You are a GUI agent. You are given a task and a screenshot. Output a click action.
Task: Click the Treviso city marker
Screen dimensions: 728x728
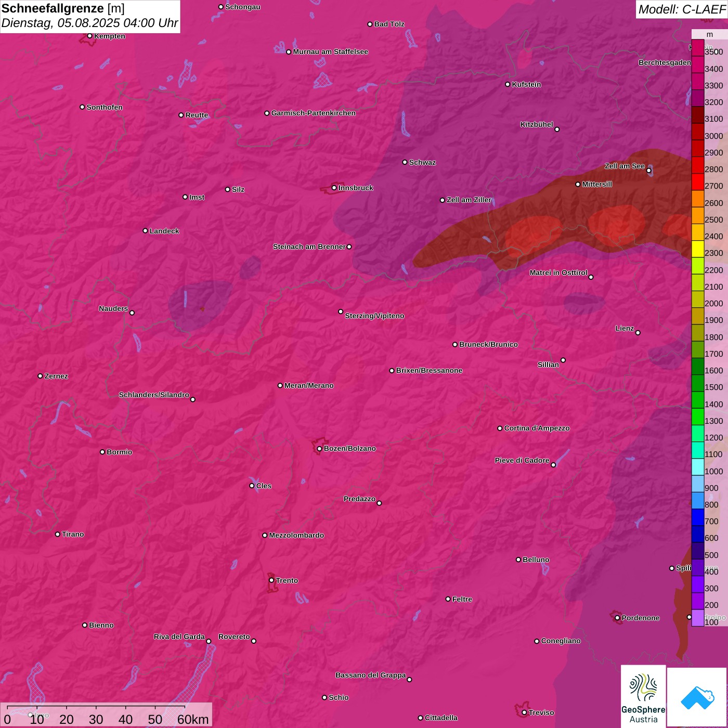tap(524, 712)
